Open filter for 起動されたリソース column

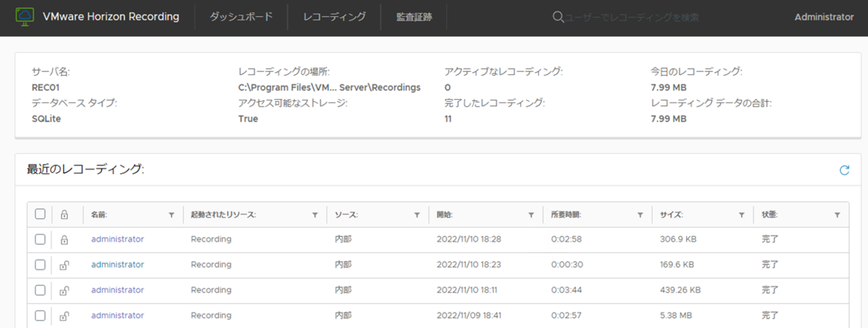[x=315, y=215]
